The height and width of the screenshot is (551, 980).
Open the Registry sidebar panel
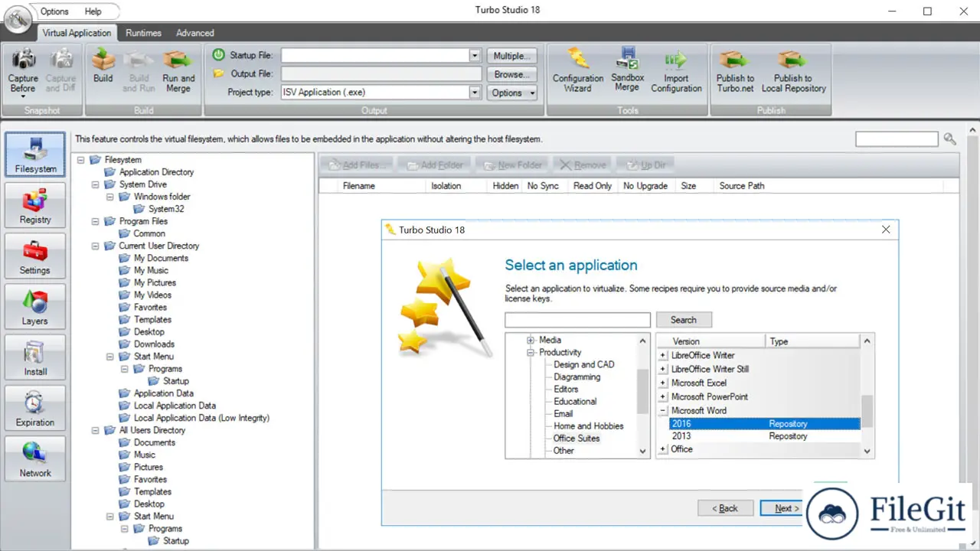[x=35, y=206]
